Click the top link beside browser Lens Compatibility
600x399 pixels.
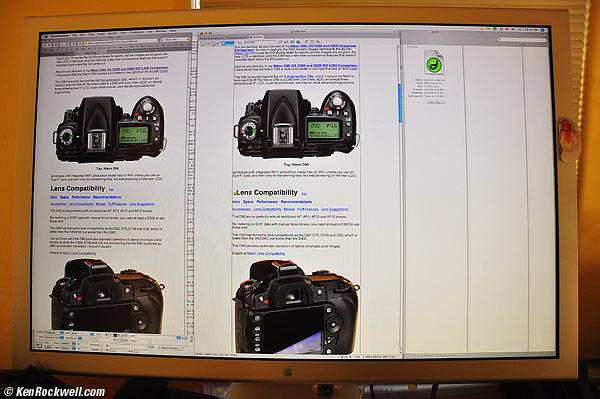(111, 189)
